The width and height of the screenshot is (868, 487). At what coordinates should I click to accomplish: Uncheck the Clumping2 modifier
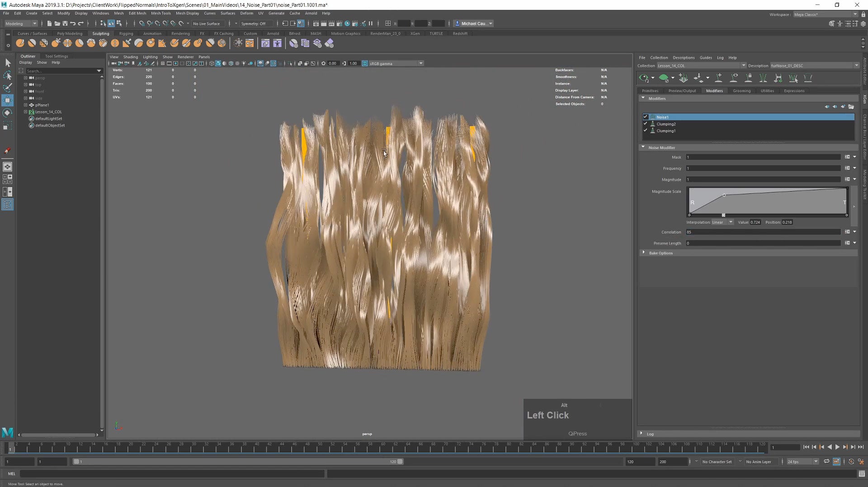pos(646,124)
